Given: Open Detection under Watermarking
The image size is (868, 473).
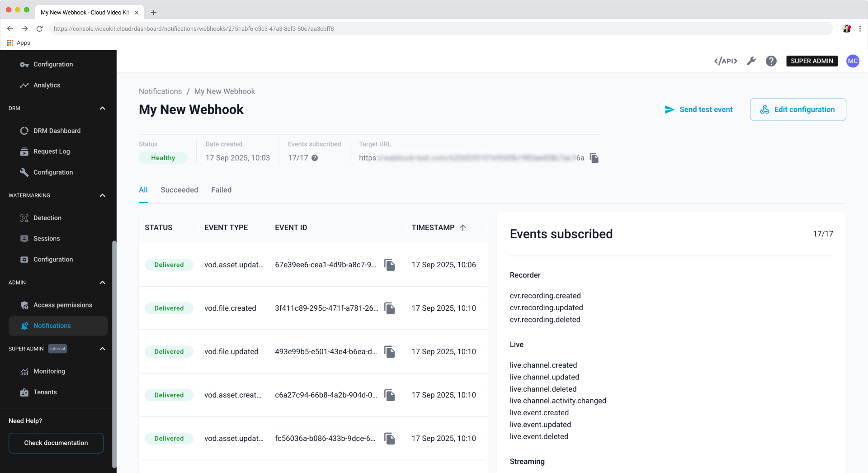Looking at the screenshot, I should pyautogui.click(x=47, y=218).
